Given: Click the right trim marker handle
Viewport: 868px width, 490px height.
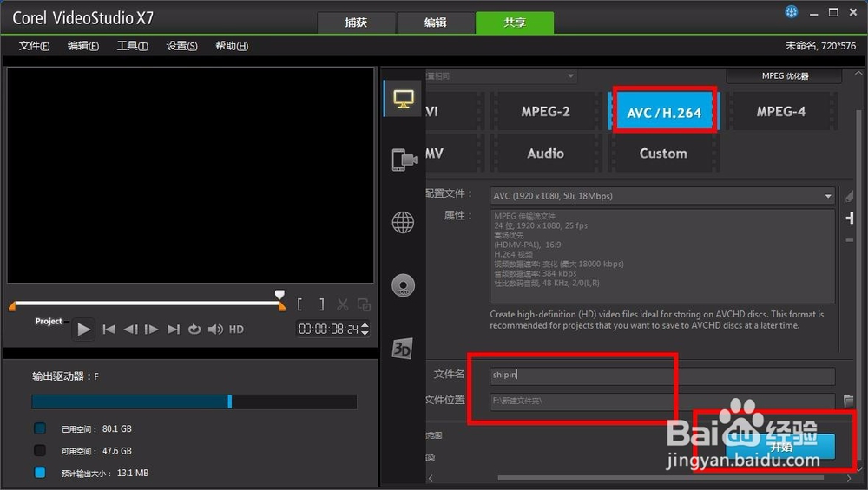Looking at the screenshot, I should (x=282, y=307).
